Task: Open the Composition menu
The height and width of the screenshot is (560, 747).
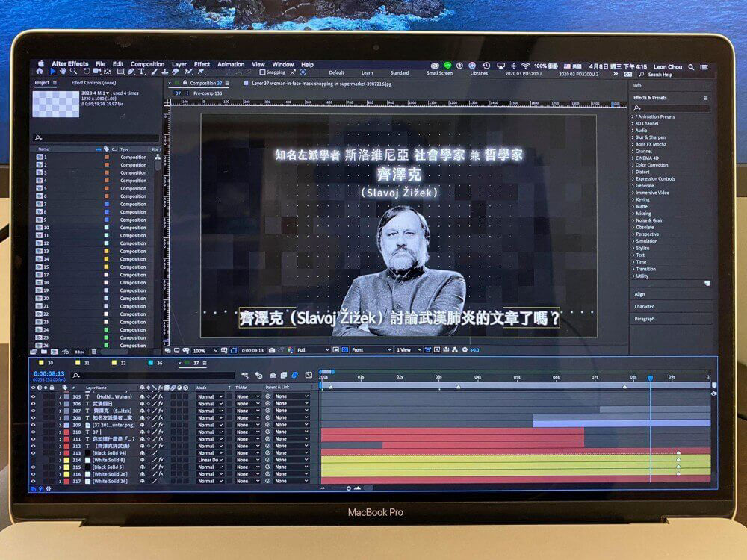Action: tap(147, 64)
